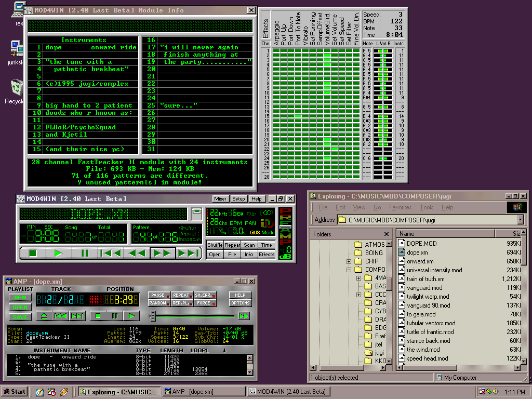The height and width of the screenshot is (399, 532).
Task: Jump to previous song in MOD4WIN
Action: point(111,253)
